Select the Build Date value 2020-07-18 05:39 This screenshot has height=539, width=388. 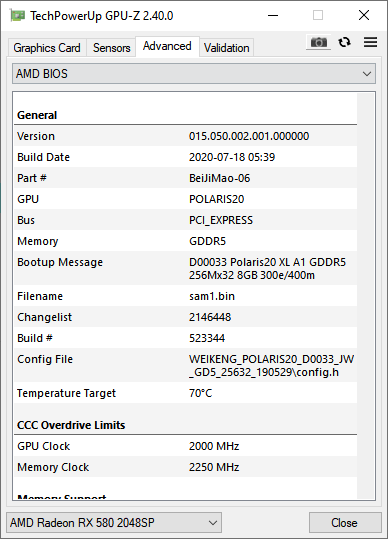coord(232,157)
